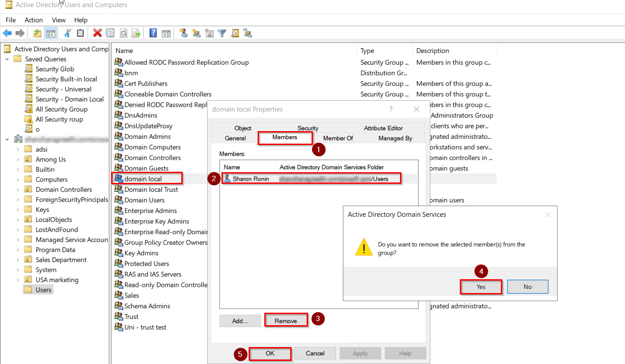The height and width of the screenshot is (364, 625).
Task: Open filter options with the funnel icon
Action: point(222,33)
